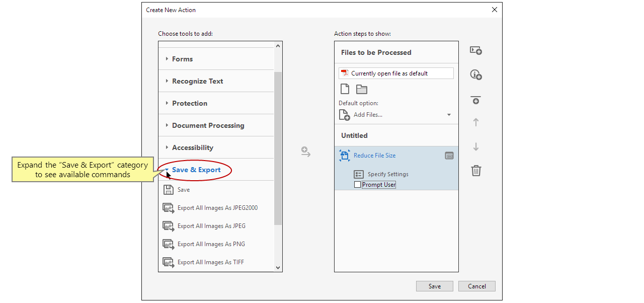644x303 pixels.
Task: Click the tools list scrollbar down arrow
Action: point(278,268)
